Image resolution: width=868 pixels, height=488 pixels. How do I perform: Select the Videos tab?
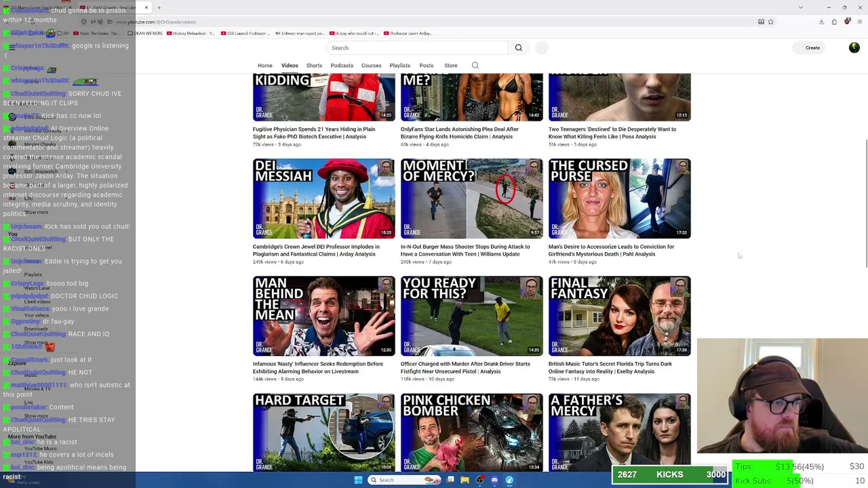click(290, 66)
